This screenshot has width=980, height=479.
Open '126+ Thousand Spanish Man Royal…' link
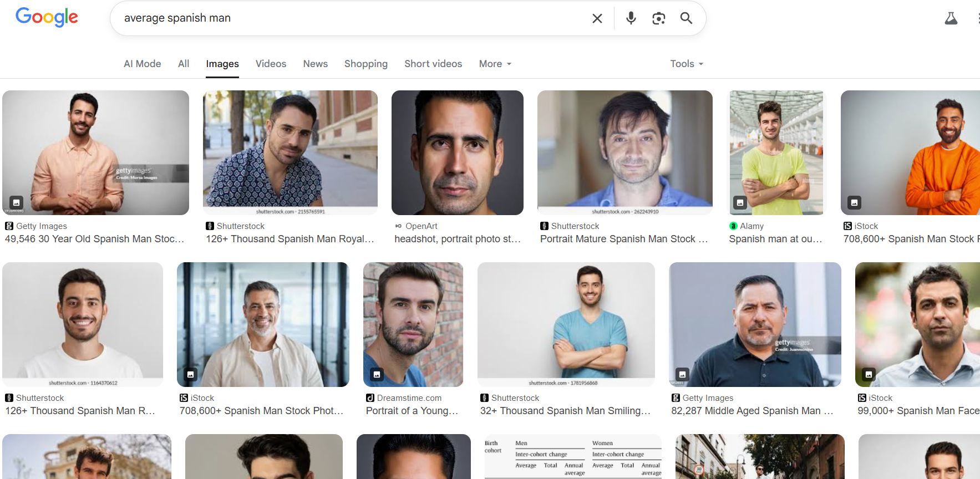point(290,239)
